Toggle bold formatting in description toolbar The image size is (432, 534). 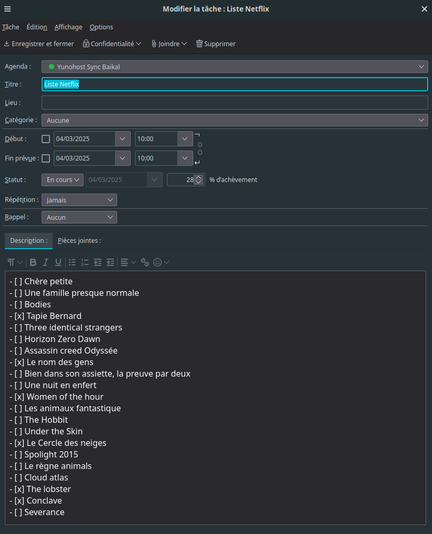point(33,262)
